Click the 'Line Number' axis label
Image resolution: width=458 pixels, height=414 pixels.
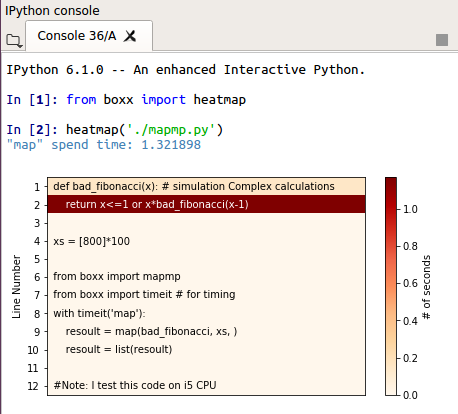pos(16,287)
